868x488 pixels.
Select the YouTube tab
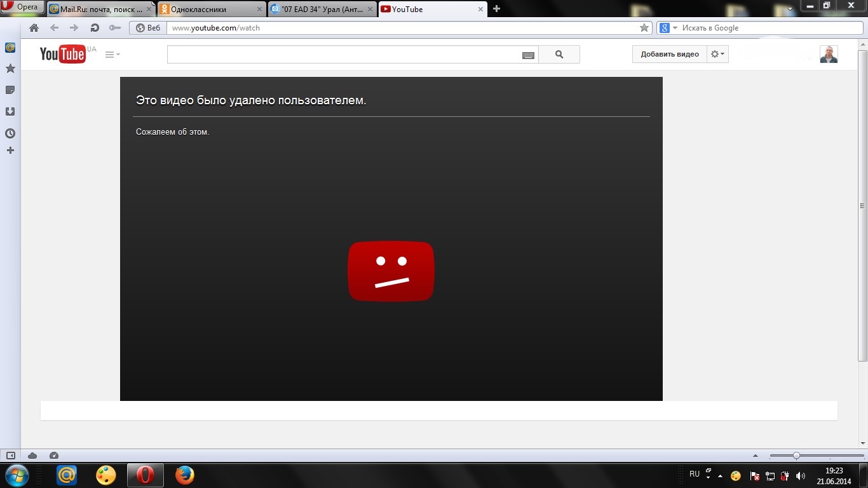433,10
